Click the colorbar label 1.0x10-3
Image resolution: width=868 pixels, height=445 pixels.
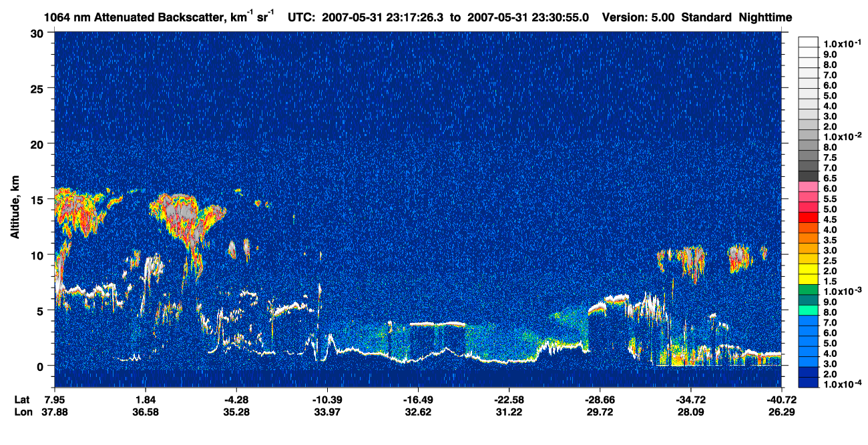coord(843,292)
